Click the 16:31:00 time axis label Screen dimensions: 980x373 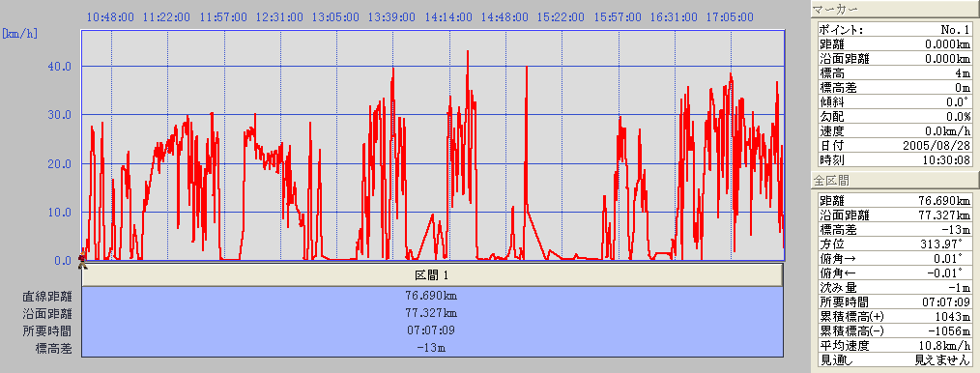point(675,17)
